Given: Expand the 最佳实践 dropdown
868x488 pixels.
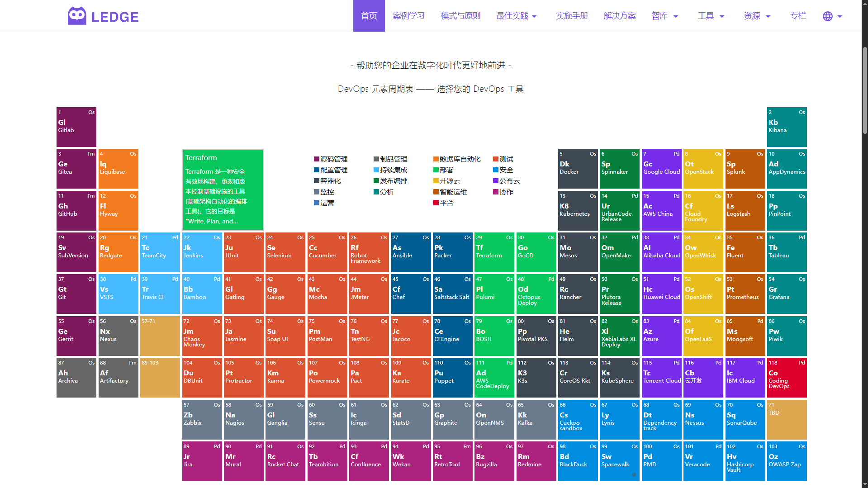Looking at the screenshot, I should point(517,16).
